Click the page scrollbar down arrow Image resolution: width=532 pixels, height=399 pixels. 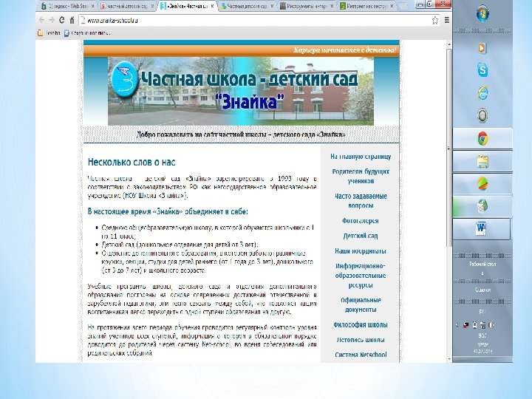(449, 359)
